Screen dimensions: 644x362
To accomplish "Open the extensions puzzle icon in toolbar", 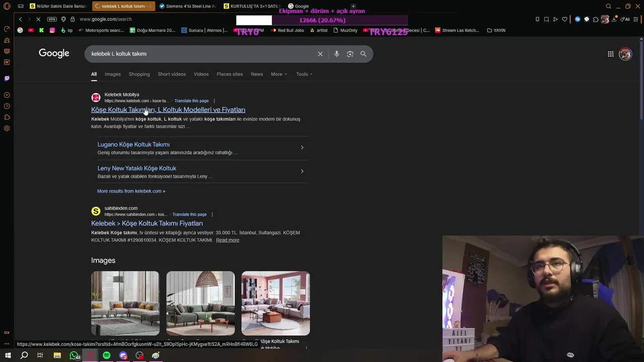I will coord(596,19).
